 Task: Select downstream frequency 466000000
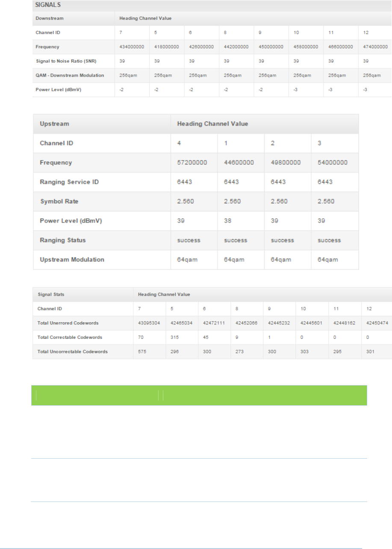(x=341, y=47)
